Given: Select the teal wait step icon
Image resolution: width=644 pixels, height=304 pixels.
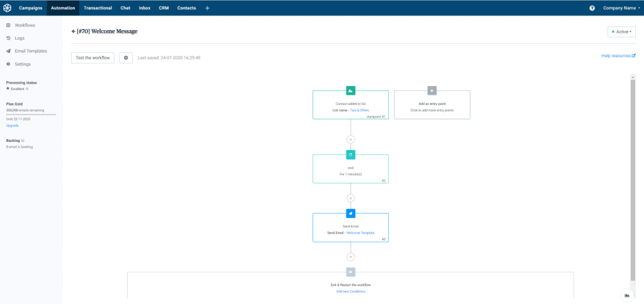Looking at the screenshot, I should pyautogui.click(x=350, y=155).
